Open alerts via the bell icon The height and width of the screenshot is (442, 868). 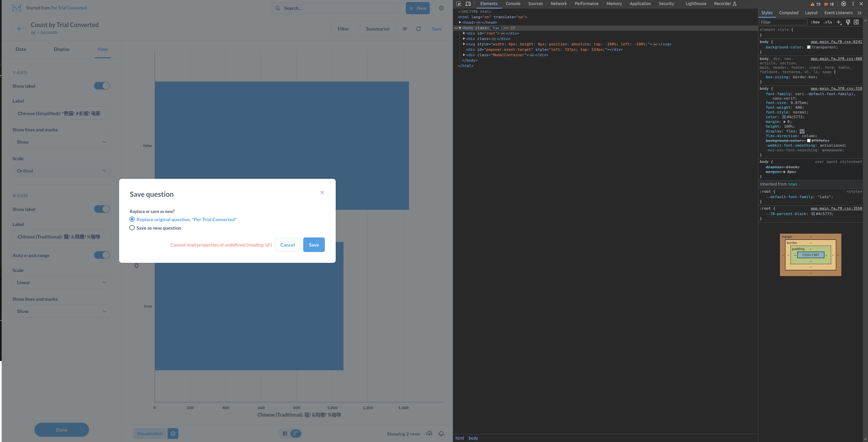coord(441,434)
